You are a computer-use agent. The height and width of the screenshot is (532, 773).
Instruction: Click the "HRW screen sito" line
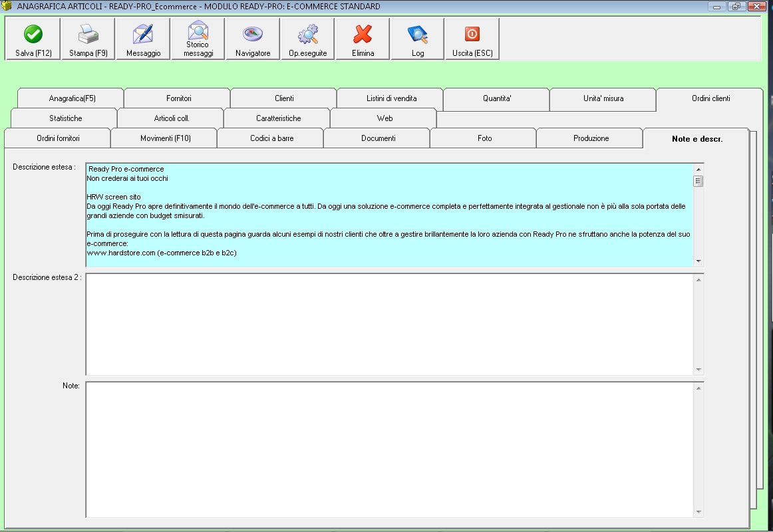114,197
